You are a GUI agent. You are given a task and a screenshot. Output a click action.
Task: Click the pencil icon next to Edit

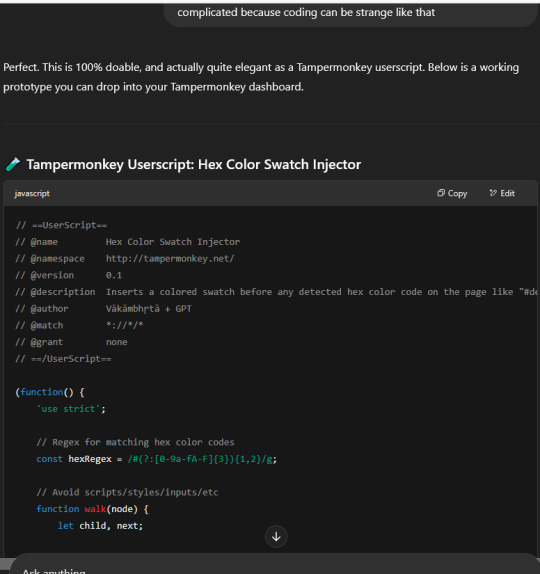493,193
